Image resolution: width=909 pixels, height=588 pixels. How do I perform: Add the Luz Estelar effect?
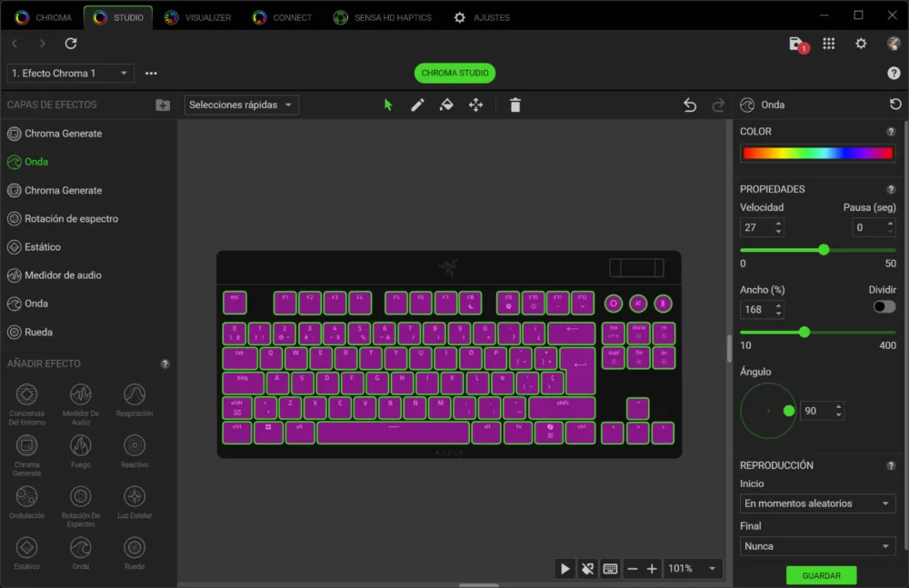point(135,503)
